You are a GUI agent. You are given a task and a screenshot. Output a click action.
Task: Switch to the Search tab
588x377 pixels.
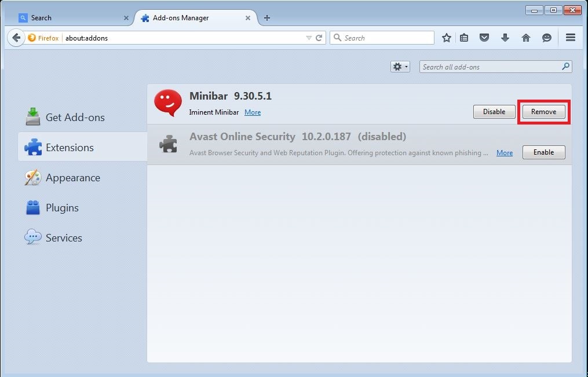(73, 18)
